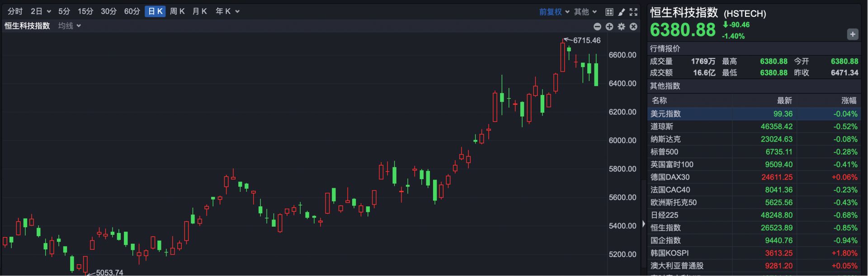Collapse the right quote panel arrow

tap(644, 224)
